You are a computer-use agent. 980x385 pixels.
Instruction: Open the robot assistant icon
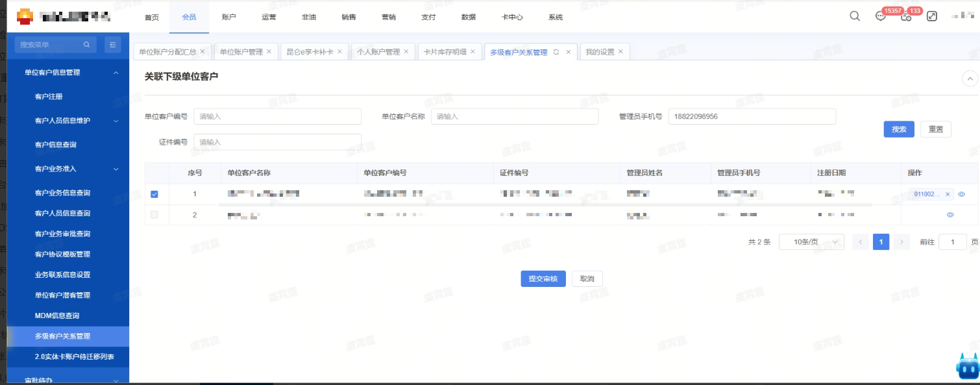(x=967, y=366)
